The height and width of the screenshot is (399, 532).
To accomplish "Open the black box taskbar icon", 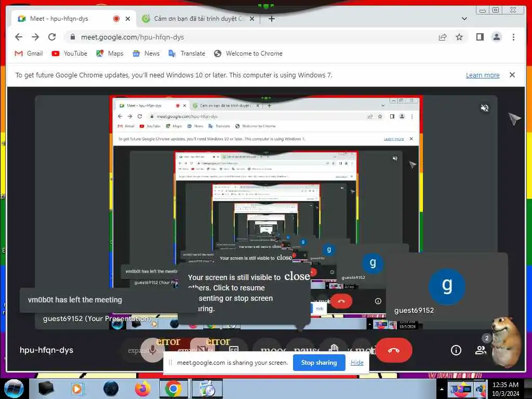I will [46, 389].
